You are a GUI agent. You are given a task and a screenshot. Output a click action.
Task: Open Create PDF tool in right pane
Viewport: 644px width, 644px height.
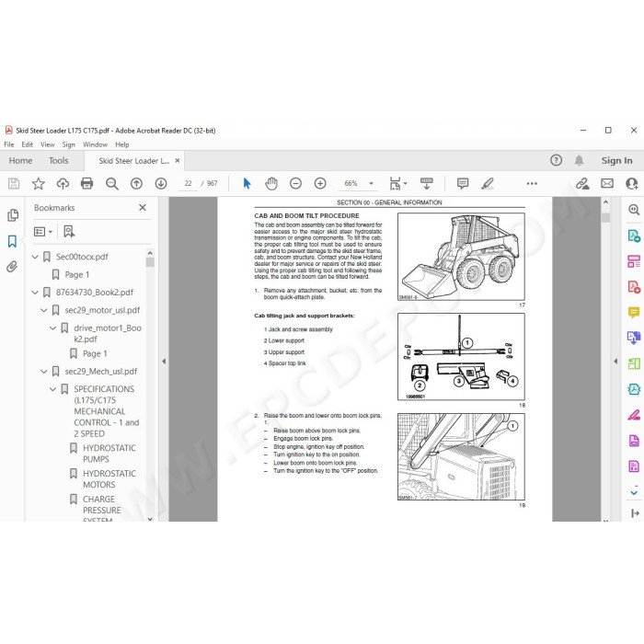click(x=634, y=287)
